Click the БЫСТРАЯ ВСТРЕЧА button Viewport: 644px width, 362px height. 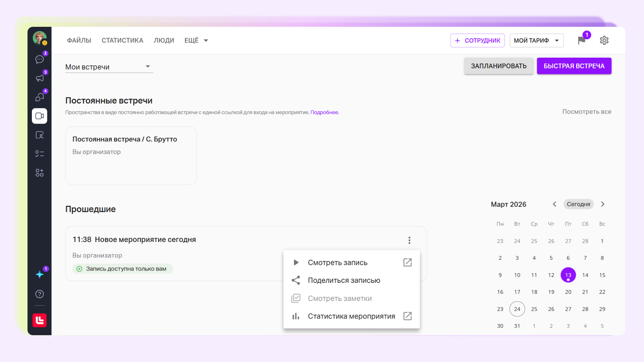coord(574,66)
